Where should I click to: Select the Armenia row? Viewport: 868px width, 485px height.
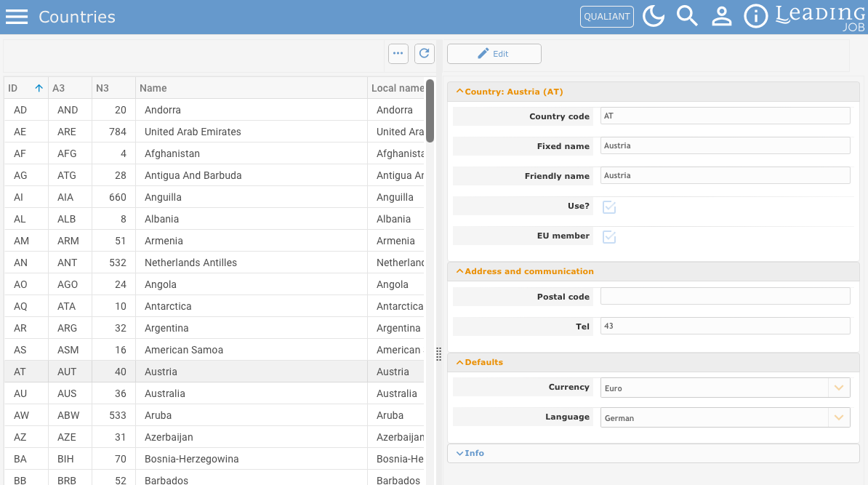(x=214, y=241)
